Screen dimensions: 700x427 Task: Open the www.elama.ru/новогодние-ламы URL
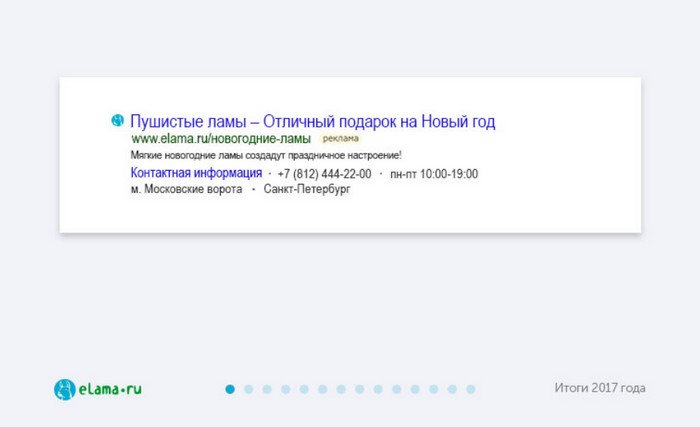[221, 139]
